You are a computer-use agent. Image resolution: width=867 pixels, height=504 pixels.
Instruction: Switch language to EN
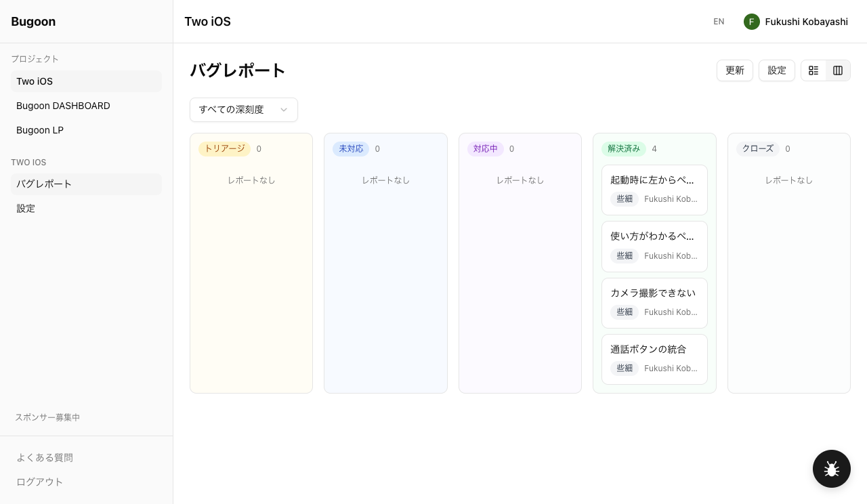pyautogui.click(x=719, y=22)
